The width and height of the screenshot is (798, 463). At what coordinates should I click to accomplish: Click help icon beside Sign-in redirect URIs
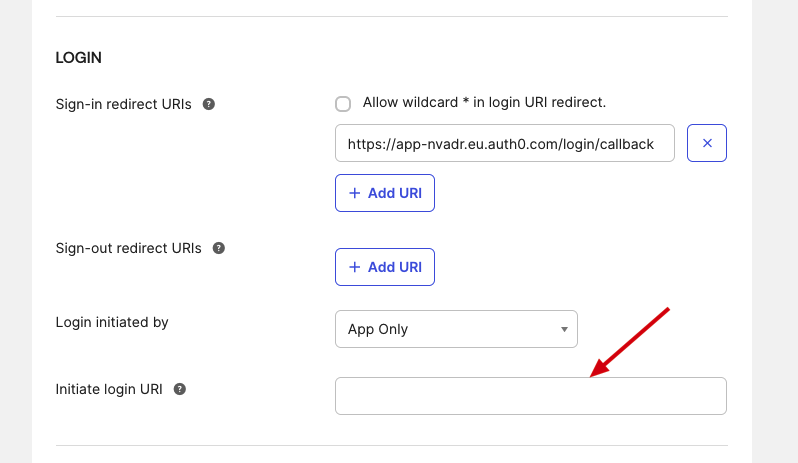pyautogui.click(x=209, y=104)
